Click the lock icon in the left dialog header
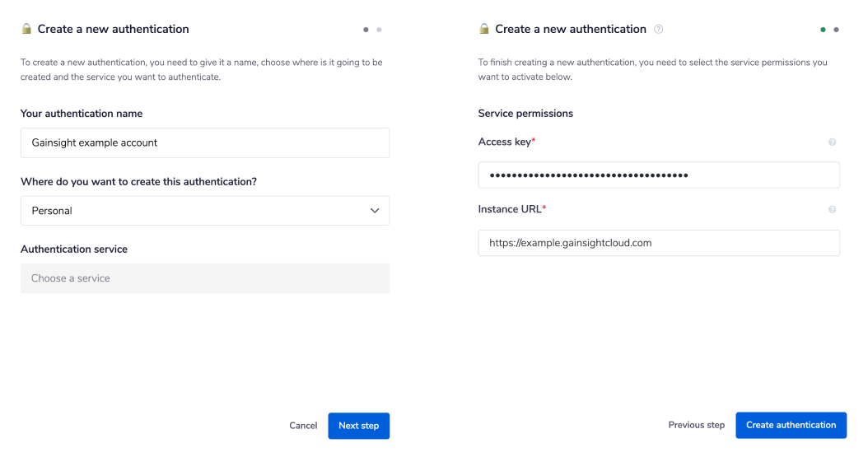This screenshot has width=868, height=457. (26, 29)
